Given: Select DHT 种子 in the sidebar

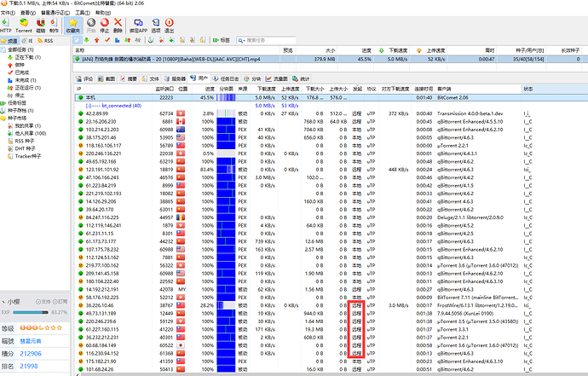Looking at the screenshot, I should click(21, 148).
